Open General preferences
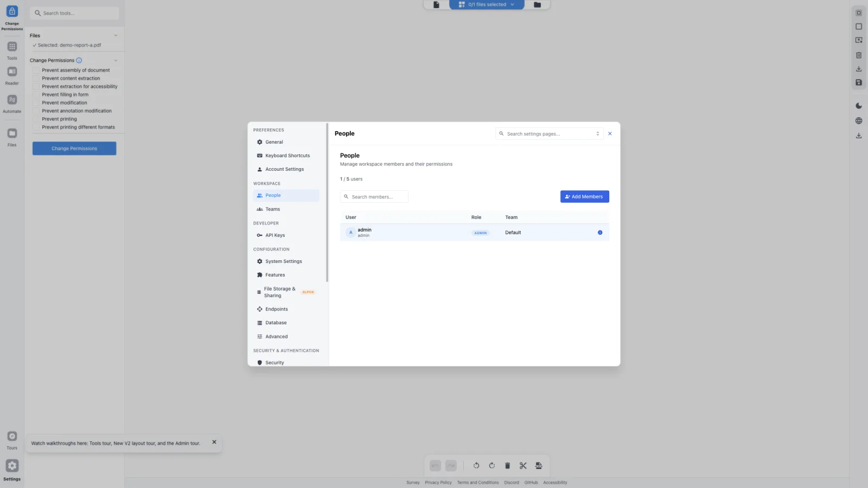The image size is (868, 488). 286,142
